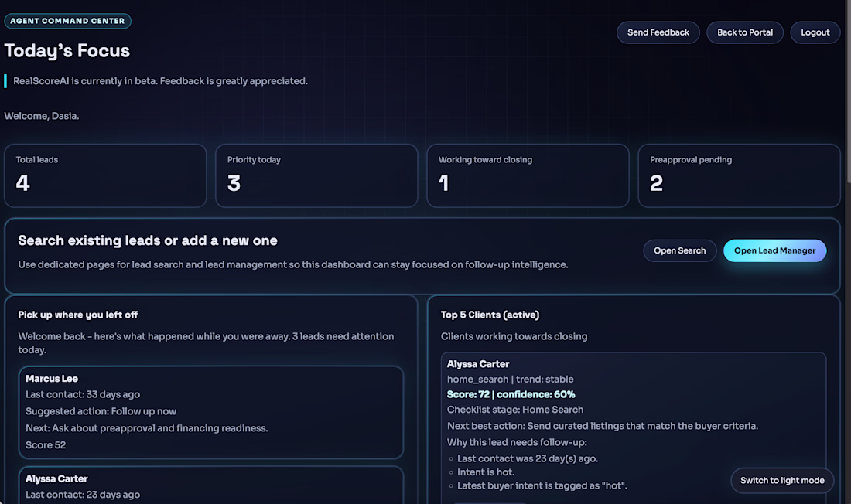This screenshot has width=851, height=504.
Task: Open Marcus Lee's lead name
Action: tap(52, 379)
